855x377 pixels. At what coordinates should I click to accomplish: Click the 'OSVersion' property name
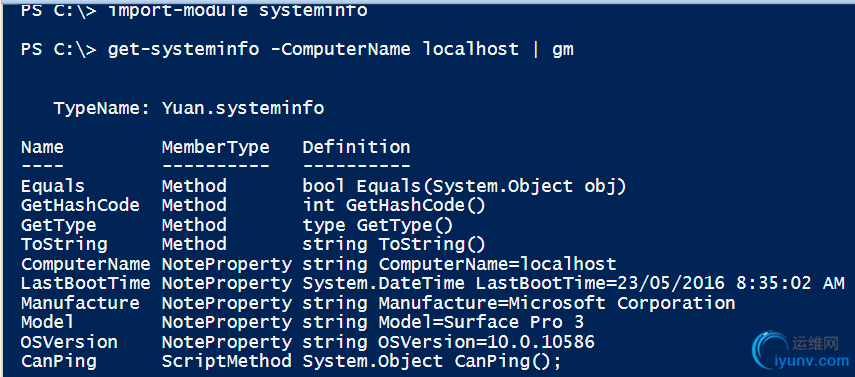click(69, 342)
